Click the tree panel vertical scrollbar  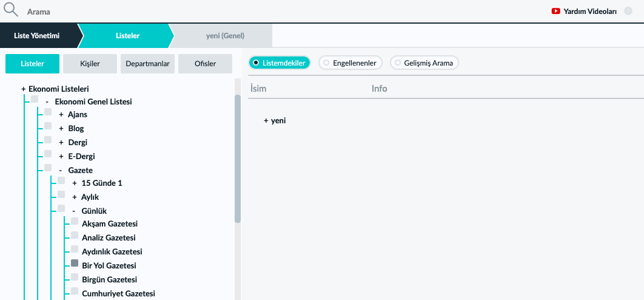(x=237, y=159)
